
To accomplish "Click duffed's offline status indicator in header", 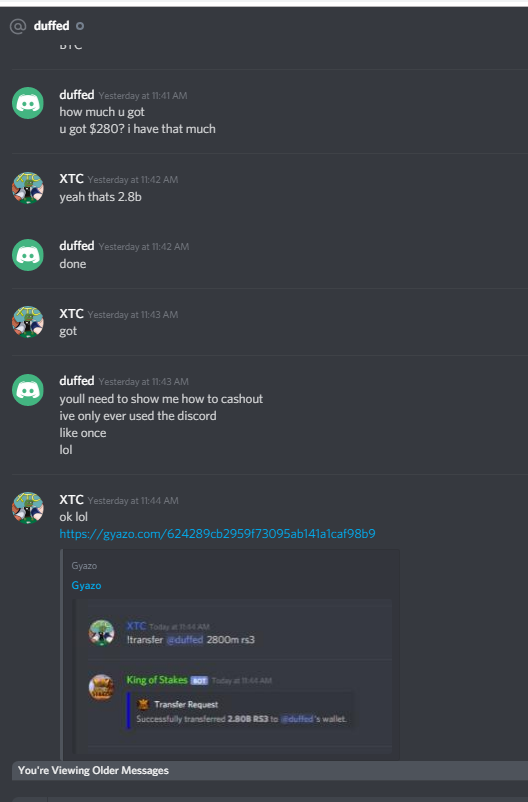I will (80, 26).
